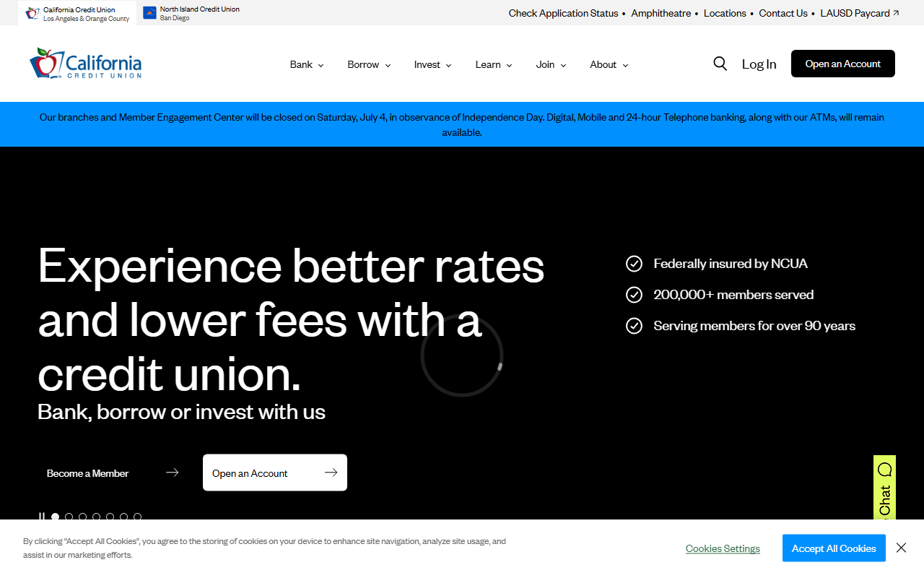The height and width of the screenshot is (578, 924).
Task: Expand the Join menu
Action: (551, 64)
